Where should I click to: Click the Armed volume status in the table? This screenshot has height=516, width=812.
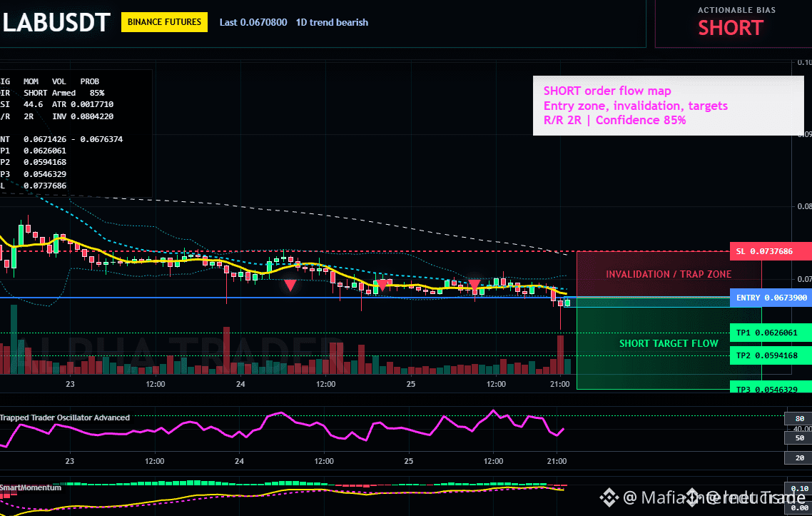pyautogui.click(x=64, y=93)
